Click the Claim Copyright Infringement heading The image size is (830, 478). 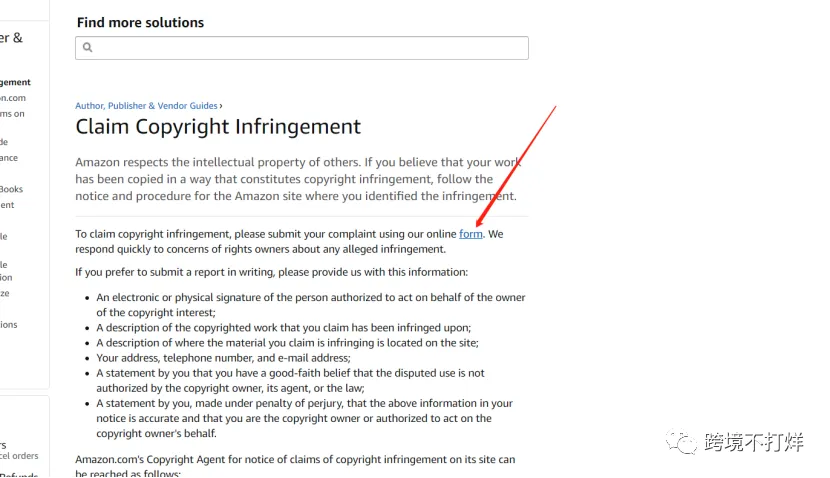[218, 127]
